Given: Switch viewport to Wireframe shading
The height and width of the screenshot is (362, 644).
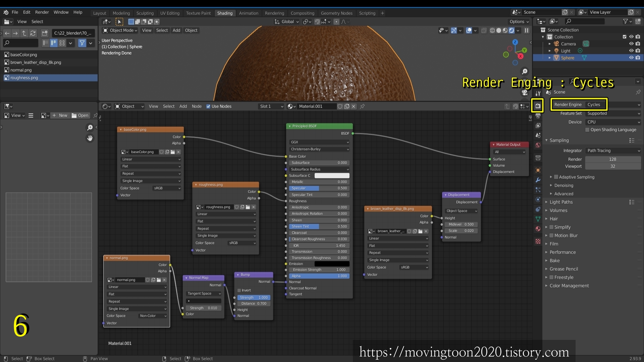Looking at the screenshot, I should (x=492, y=31).
